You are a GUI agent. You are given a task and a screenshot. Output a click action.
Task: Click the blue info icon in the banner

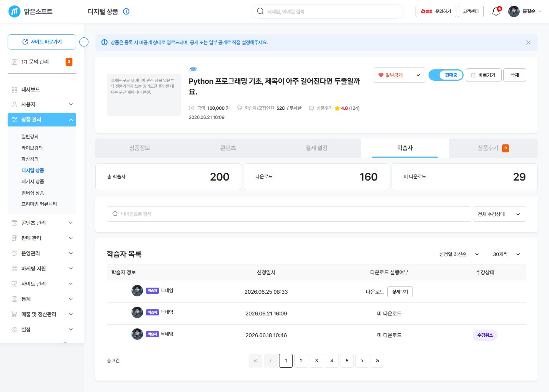(x=104, y=42)
